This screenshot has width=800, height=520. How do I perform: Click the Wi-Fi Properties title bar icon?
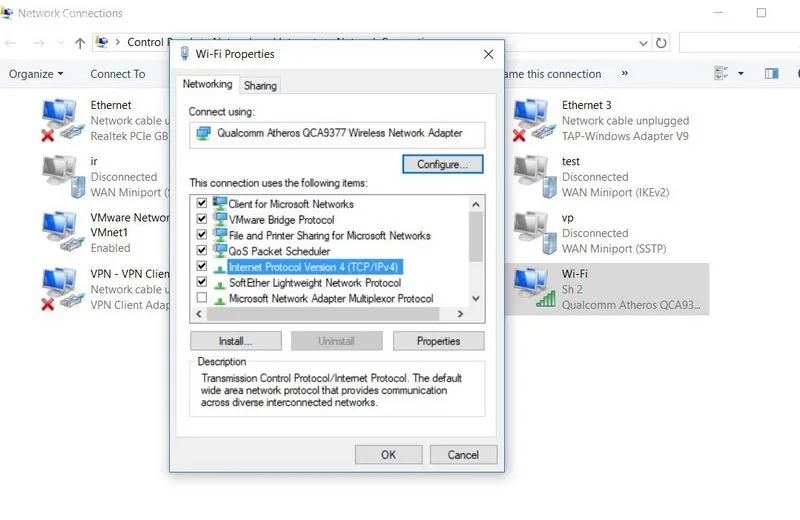click(185, 54)
